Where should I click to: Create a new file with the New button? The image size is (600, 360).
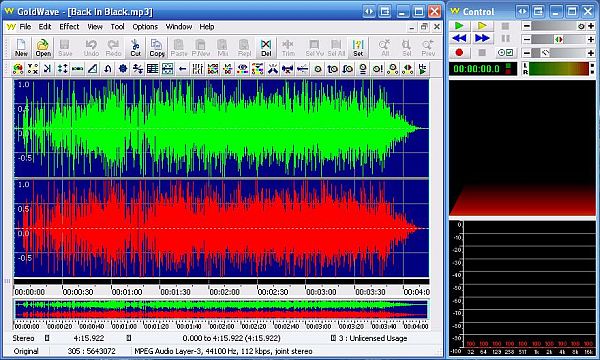click(21, 48)
